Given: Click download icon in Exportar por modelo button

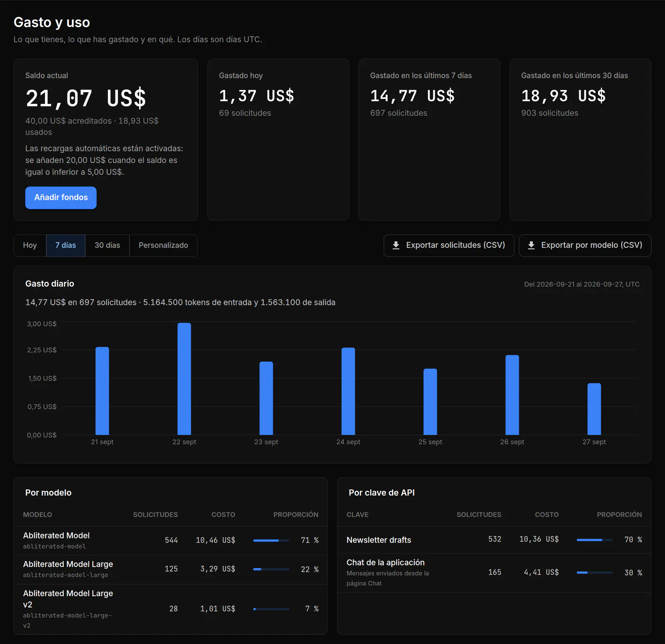Looking at the screenshot, I should 531,245.
